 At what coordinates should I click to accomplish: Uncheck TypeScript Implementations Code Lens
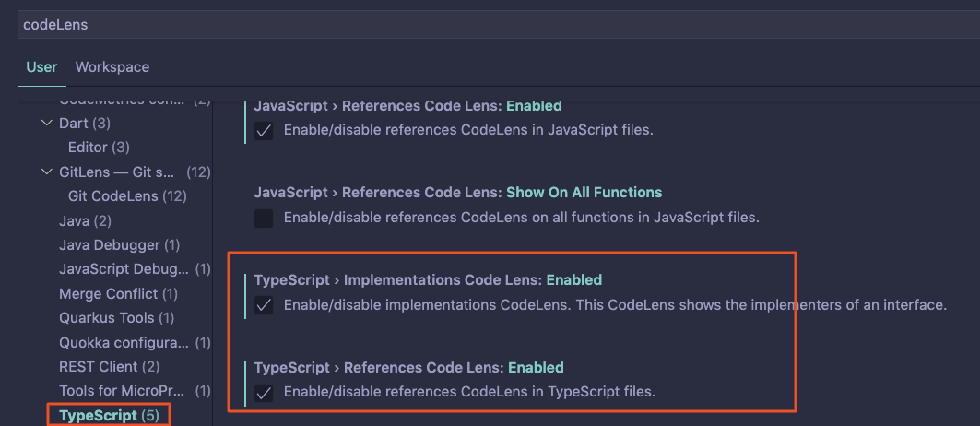pyautogui.click(x=264, y=305)
